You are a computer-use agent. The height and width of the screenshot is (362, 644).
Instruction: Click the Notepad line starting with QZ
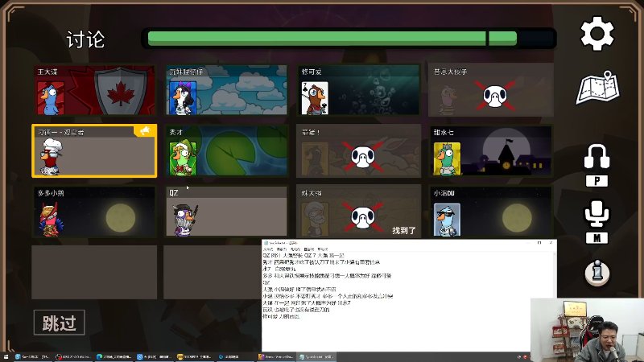[303, 255]
